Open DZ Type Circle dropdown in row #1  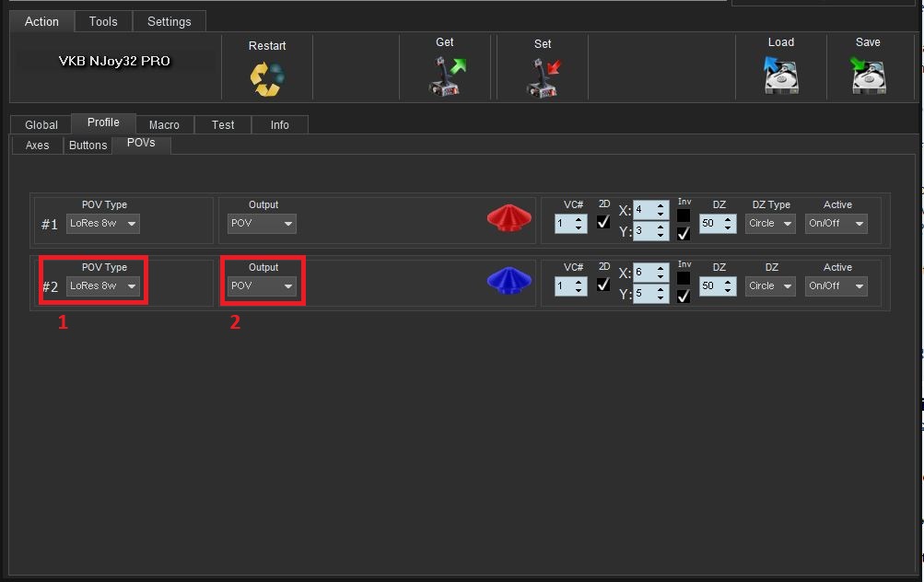pyautogui.click(x=770, y=223)
